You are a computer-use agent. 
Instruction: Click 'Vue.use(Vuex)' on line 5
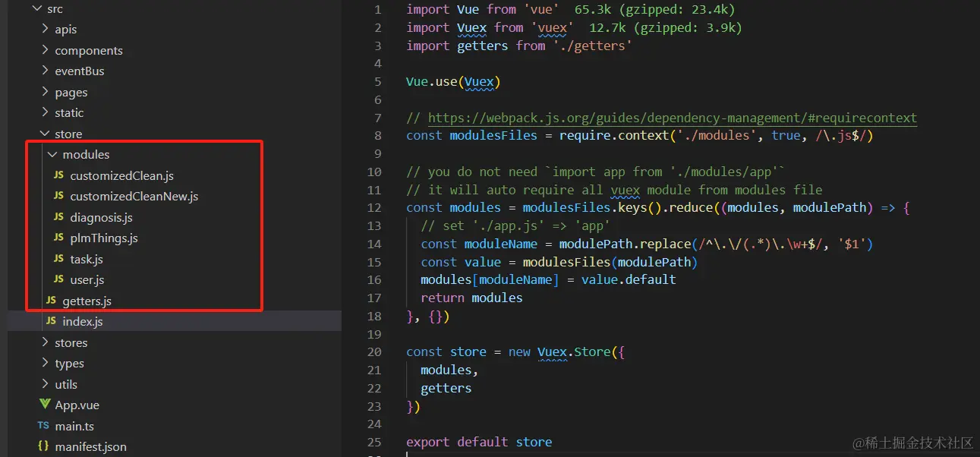tap(453, 82)
